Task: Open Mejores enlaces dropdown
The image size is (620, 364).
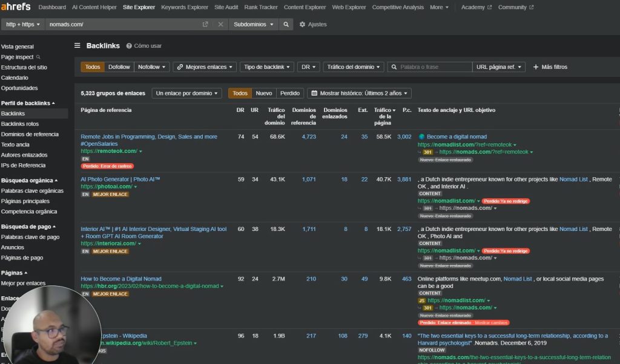Action: (205, 67)
